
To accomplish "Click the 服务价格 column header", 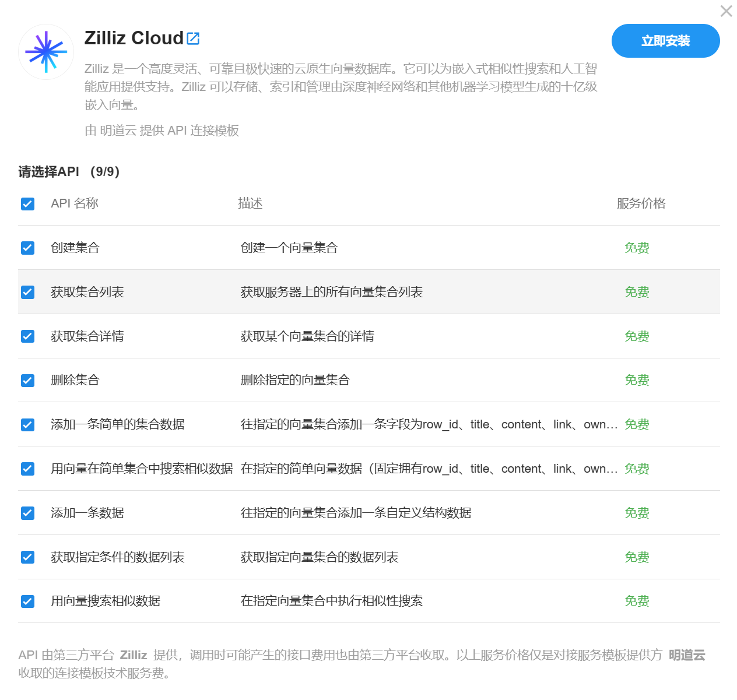I will tap(641, 203).
